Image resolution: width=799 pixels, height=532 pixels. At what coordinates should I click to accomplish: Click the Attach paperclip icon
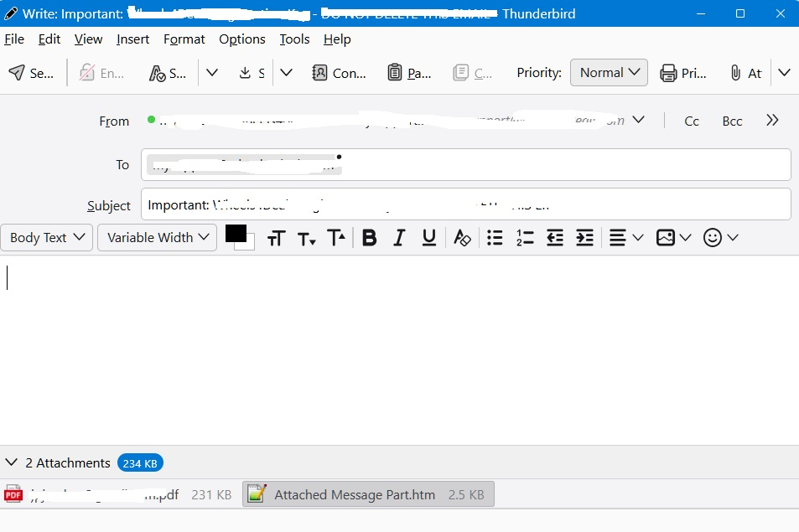point(735,73)
